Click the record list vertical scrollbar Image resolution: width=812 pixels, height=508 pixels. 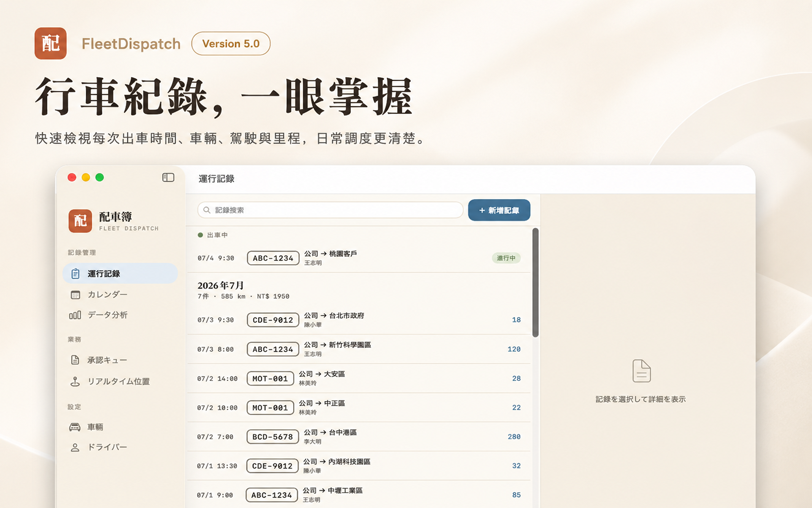point(535,282)
